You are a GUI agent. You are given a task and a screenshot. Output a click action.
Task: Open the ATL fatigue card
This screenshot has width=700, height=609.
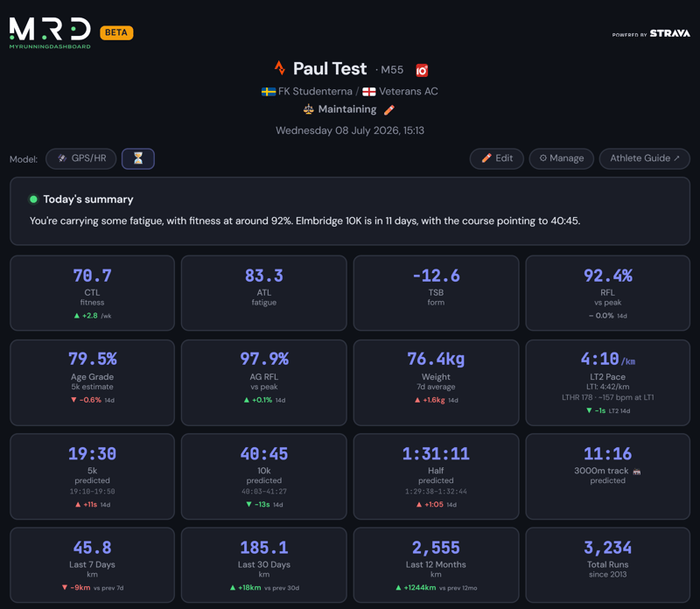264,293
